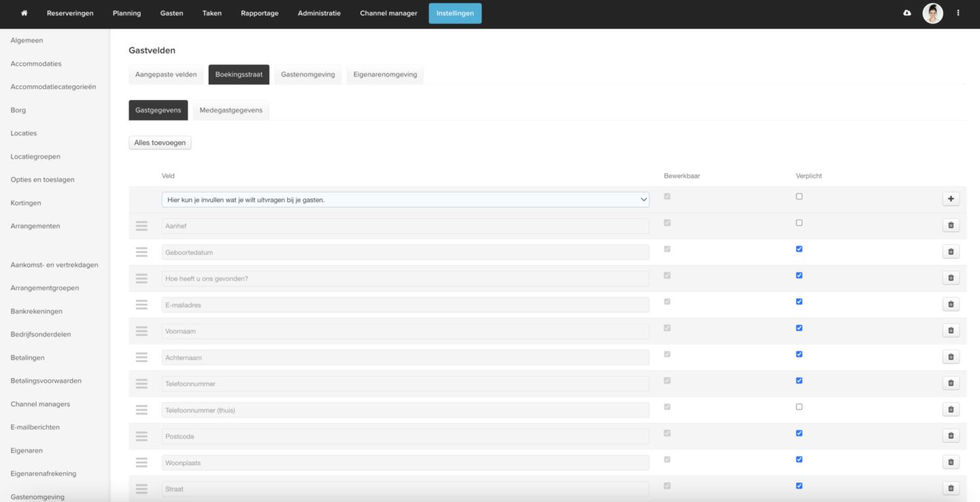Switch to the Medegastgegevens tab
Screen dimensions: 980x502
231,110
